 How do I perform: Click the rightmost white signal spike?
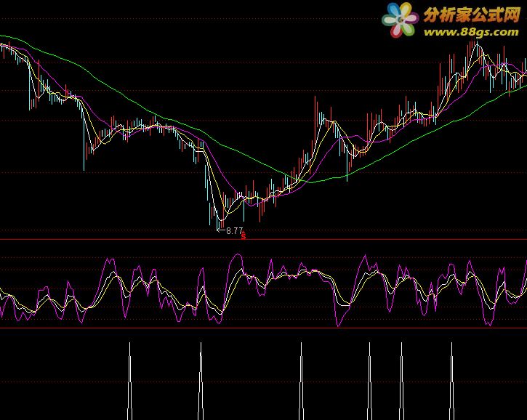[451, 381]
